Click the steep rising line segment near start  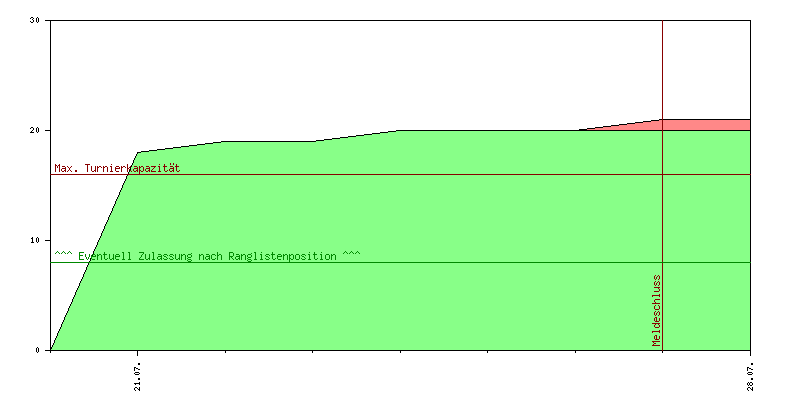point(94,251)
